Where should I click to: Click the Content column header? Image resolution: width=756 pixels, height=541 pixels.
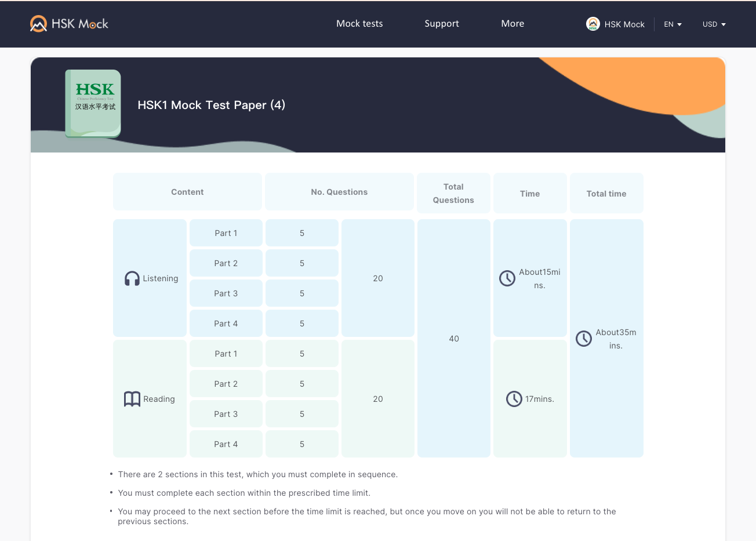click(x=187, y=192)
